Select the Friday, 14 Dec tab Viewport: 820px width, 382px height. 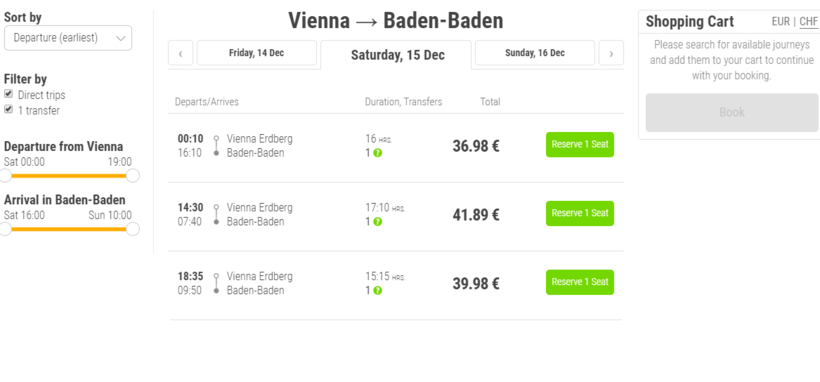(x=257, y=53)
